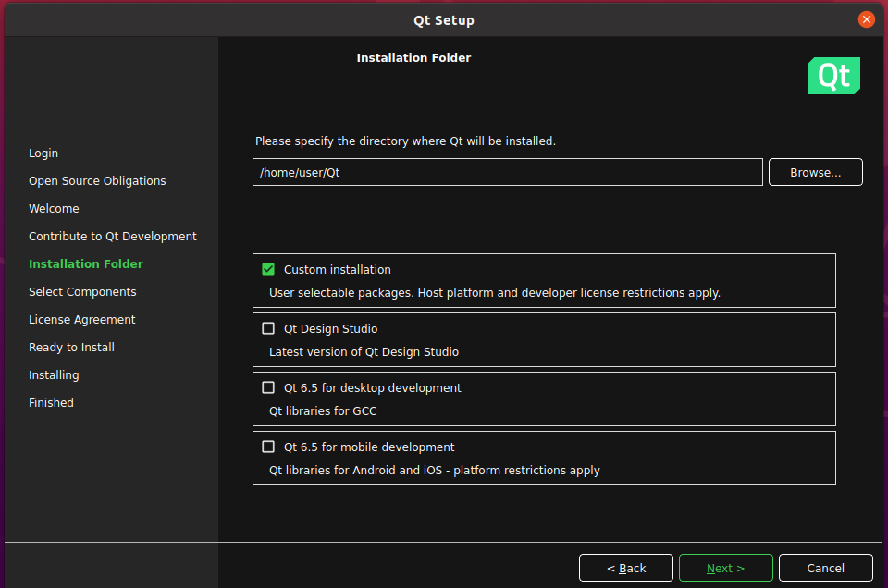Uncheck the Custom installation checkbox

coord(268,270)
